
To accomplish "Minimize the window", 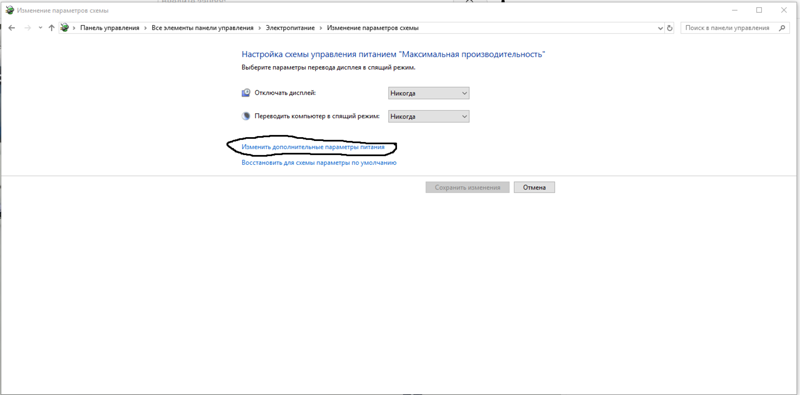I will tap(735, 10).
